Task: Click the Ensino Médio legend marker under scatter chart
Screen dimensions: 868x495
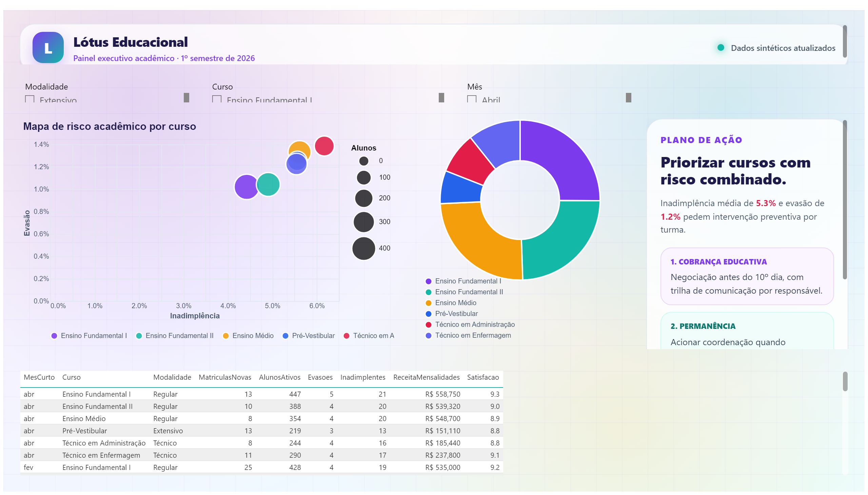Action: pos(225,336)
